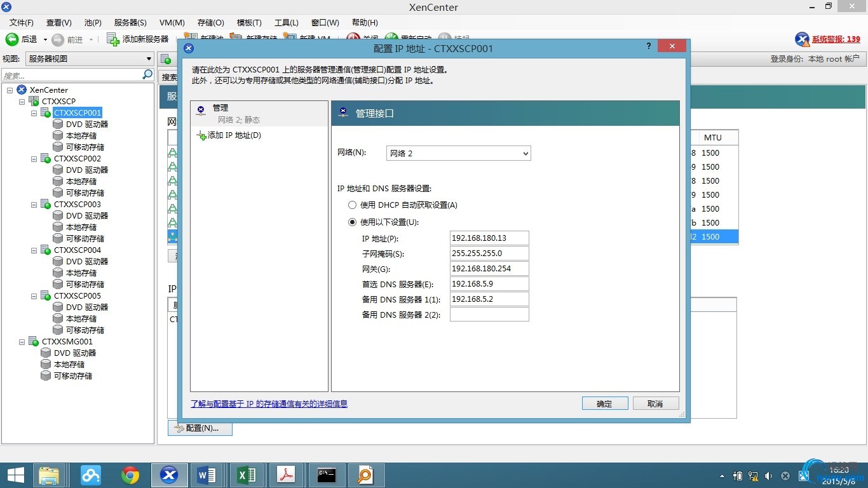Open Chrome from the taskbar
Image resolution: width=868 pixels, height=488 pixels.
(130, 475)
